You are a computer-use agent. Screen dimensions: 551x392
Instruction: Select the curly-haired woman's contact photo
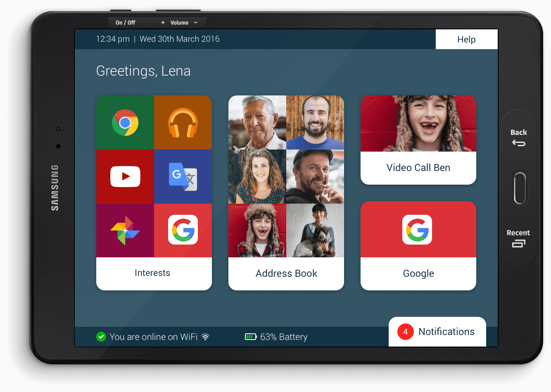point(257,176)
